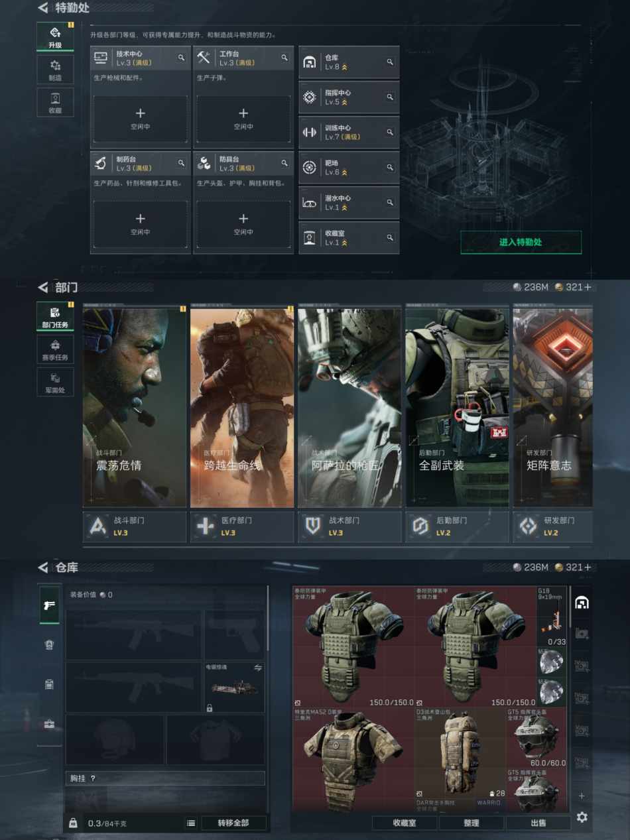Open the 震荡危情 combat department card

pyautogui.click(x=135, y=407)
